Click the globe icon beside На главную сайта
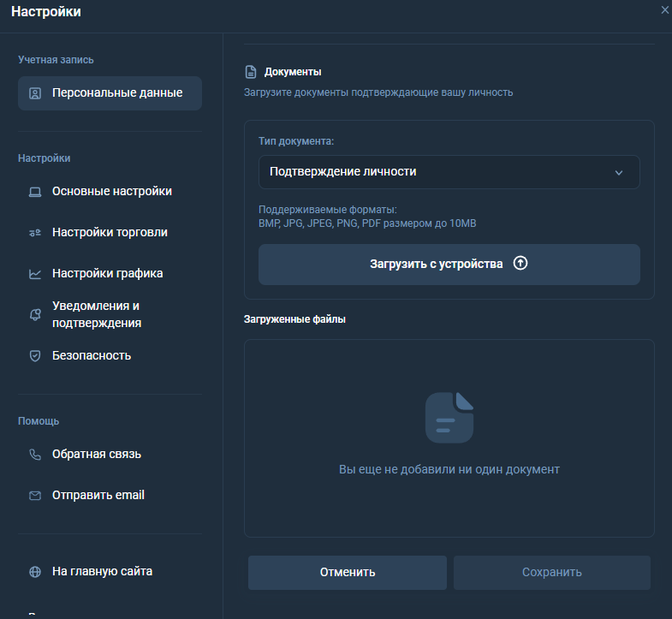672x619 pixels. point(35,572)
